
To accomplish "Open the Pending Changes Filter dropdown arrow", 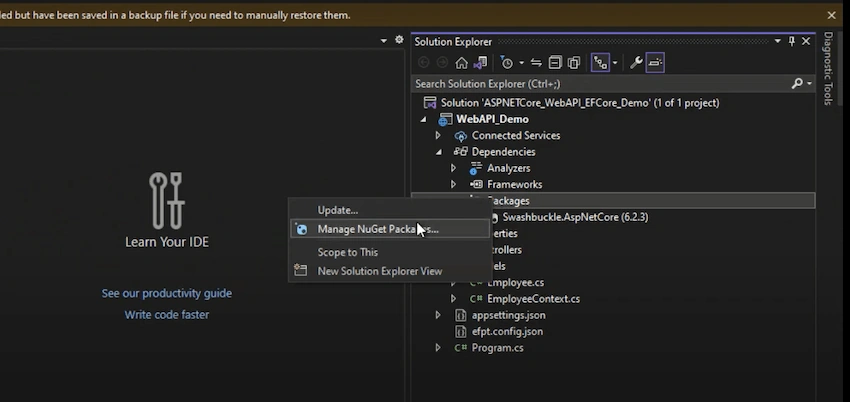I will (x=521, y=63).
